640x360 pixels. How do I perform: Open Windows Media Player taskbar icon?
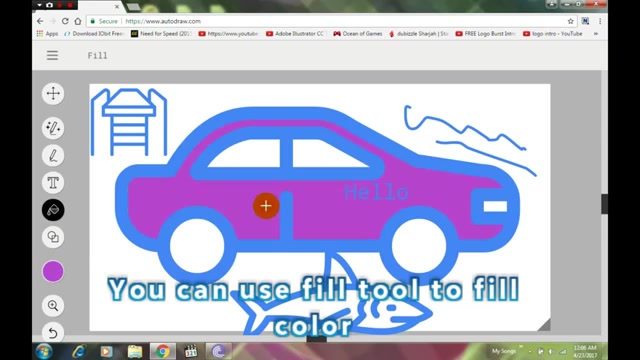tap(107, 351)
